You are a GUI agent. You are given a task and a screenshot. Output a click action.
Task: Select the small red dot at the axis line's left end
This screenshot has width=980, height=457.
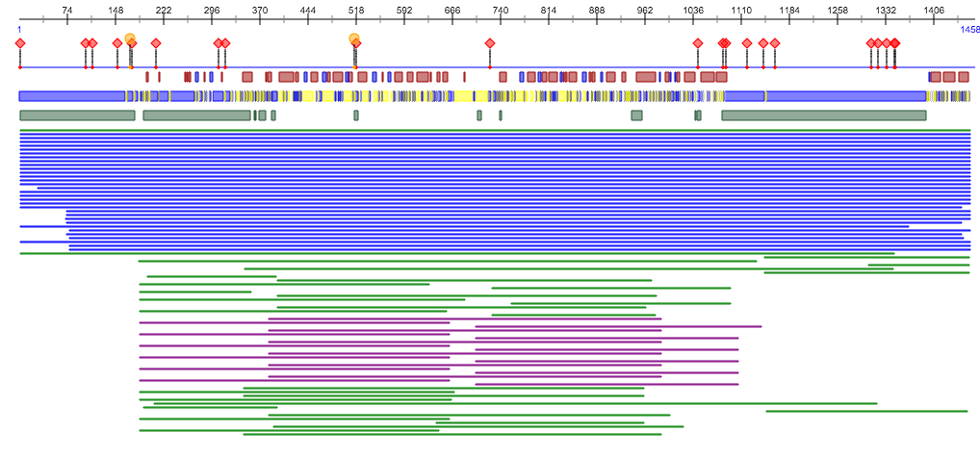click(20, 67)
